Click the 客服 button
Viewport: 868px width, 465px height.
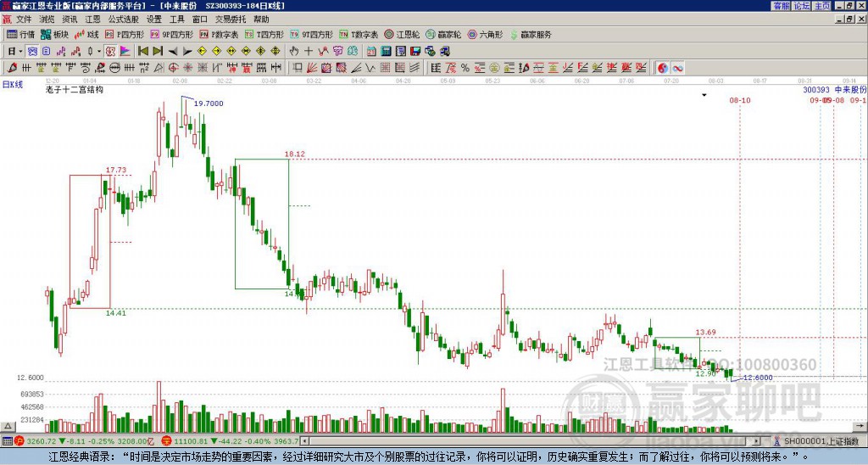pyautogui.click(x=782, y=6)
